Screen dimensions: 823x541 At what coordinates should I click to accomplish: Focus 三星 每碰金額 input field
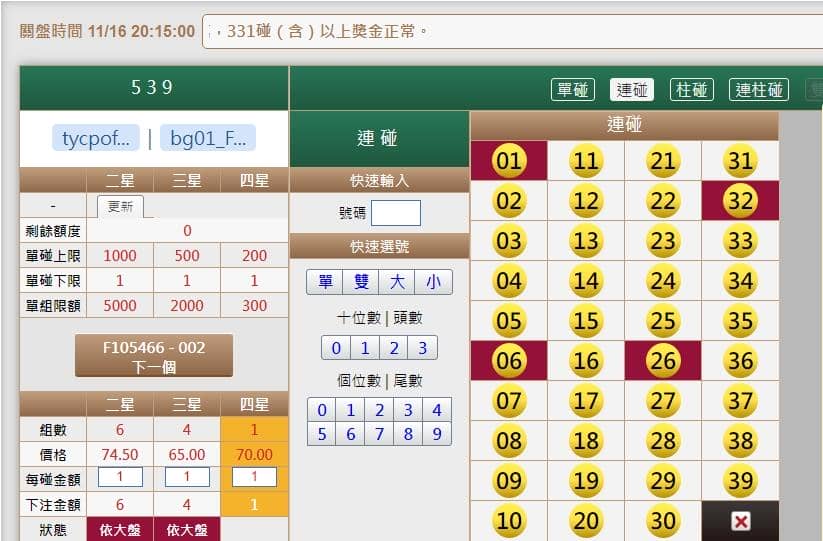(187, 477)
